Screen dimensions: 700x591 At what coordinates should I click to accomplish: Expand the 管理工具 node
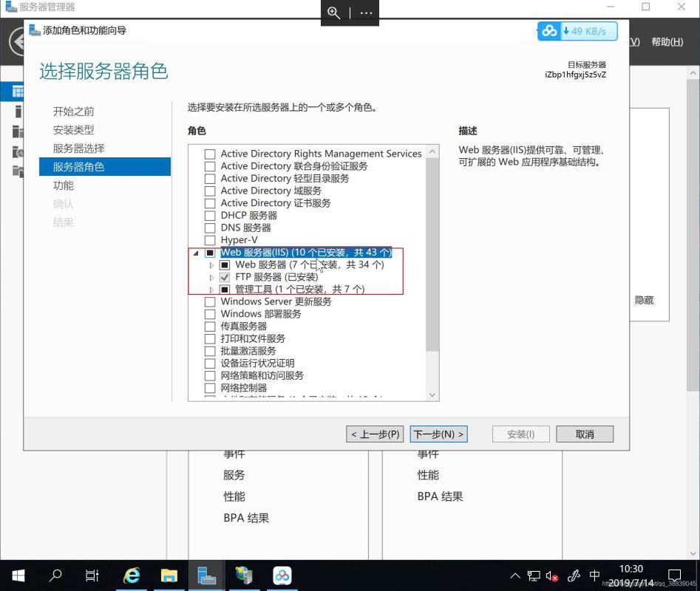pos(211,290)
